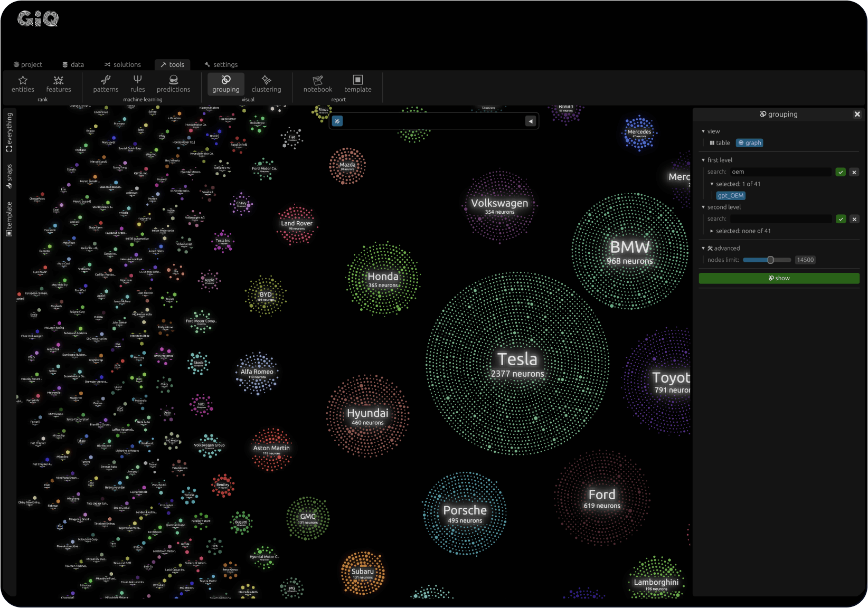Open the snaps side tab
The height and width of the screenshot is (608, 868).
point(9,176)
